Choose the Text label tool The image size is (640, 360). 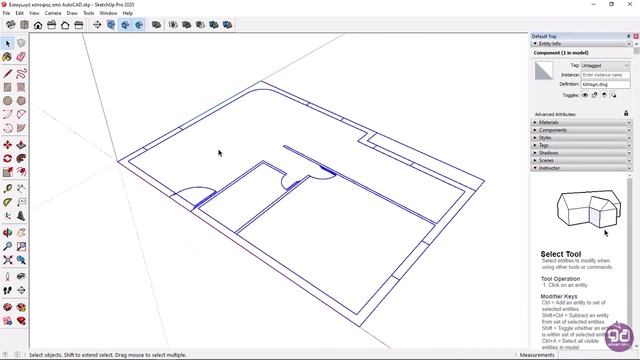click(21, 202)
